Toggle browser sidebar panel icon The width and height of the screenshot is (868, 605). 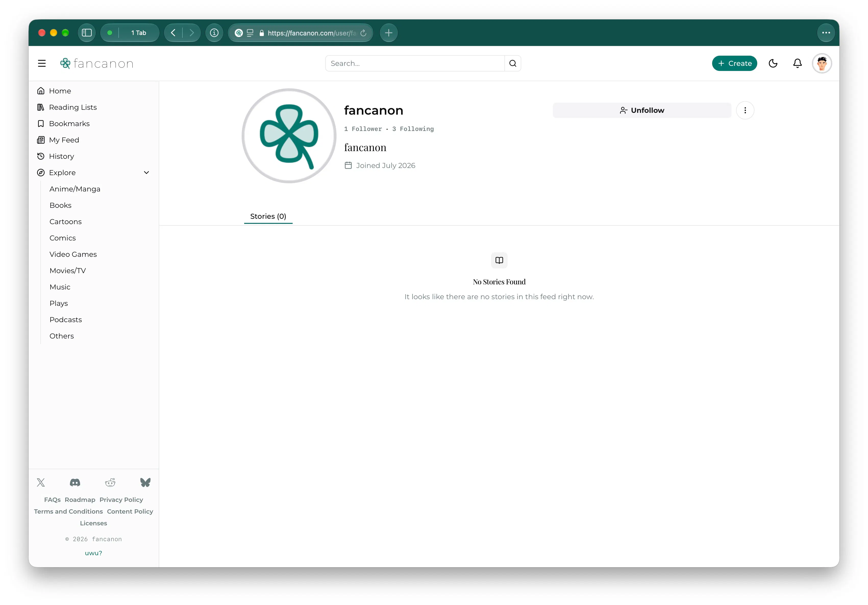87,33
